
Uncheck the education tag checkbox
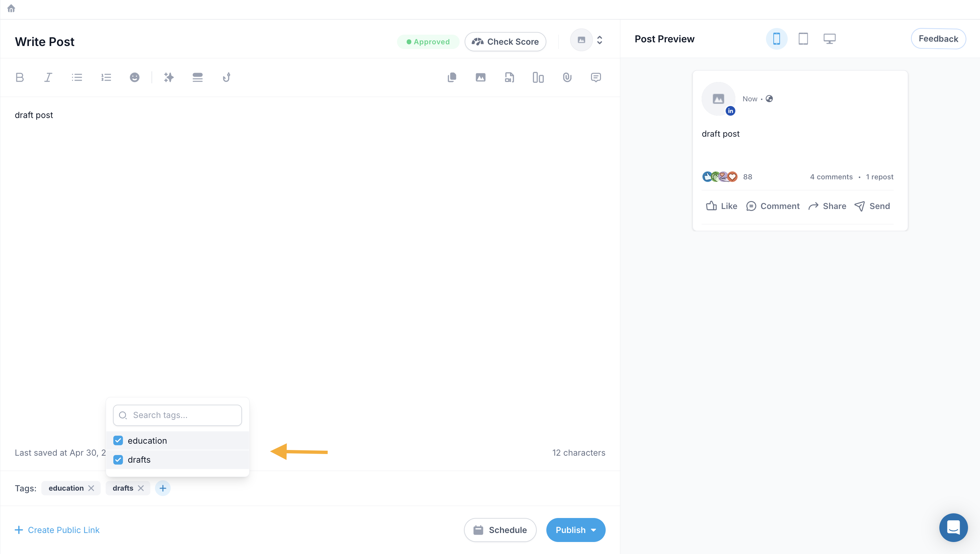click(118, 440)
